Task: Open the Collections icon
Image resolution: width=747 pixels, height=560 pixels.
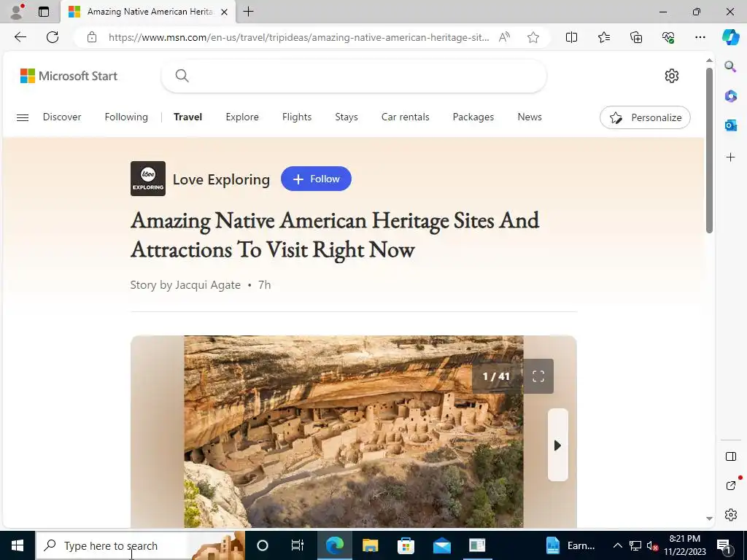Action: 636,37
